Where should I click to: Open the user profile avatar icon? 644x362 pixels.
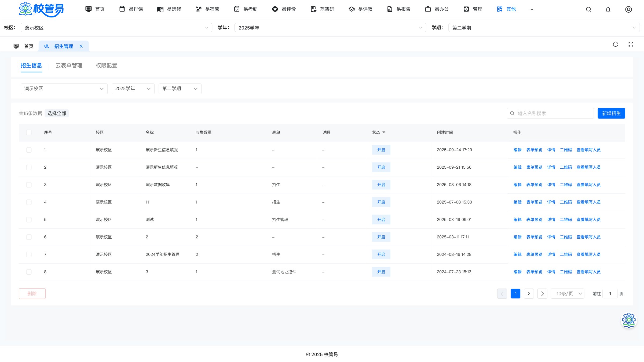click(628, 9)
